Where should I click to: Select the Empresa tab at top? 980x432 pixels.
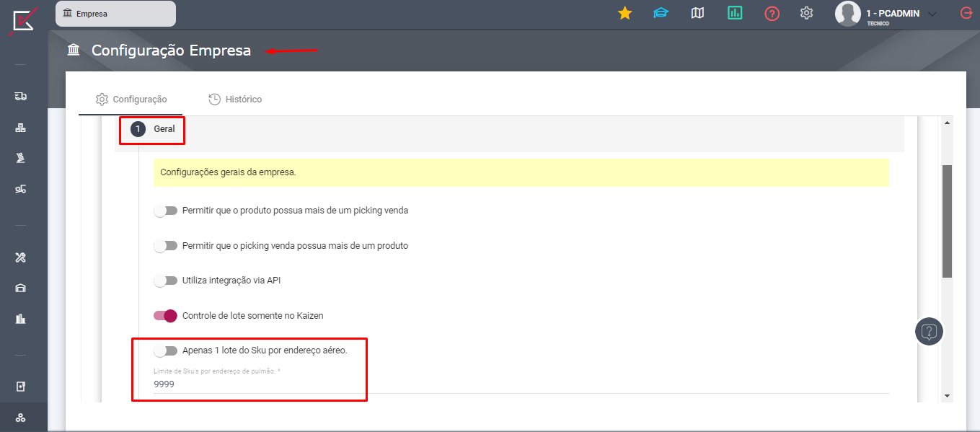[x=115, y=14]
